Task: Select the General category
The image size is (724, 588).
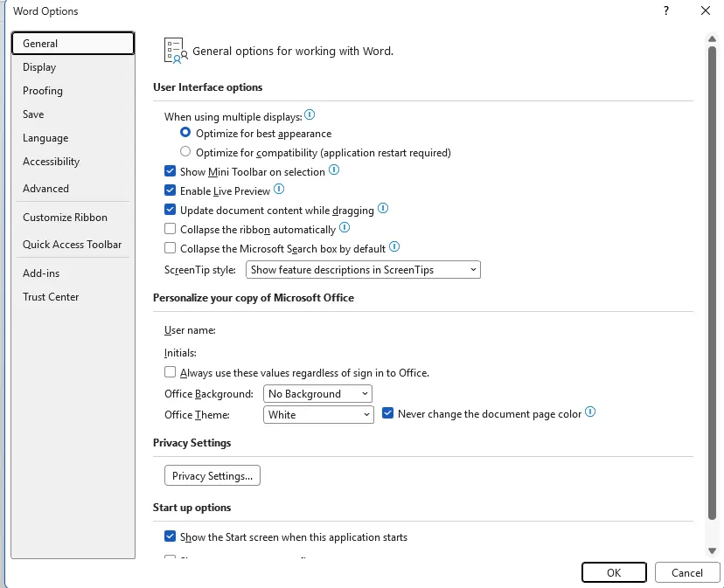Action: click(73, 44)
